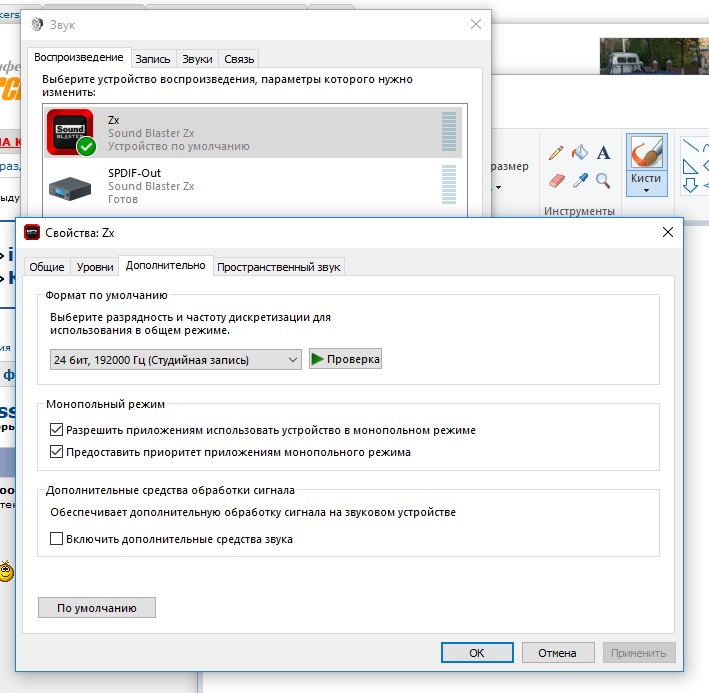The height and width of the screenshot is (693, 709).
Task: Enable Включить дополнительные средства звука checkbox
Action: pyautogui.click(x=57, y=538)
